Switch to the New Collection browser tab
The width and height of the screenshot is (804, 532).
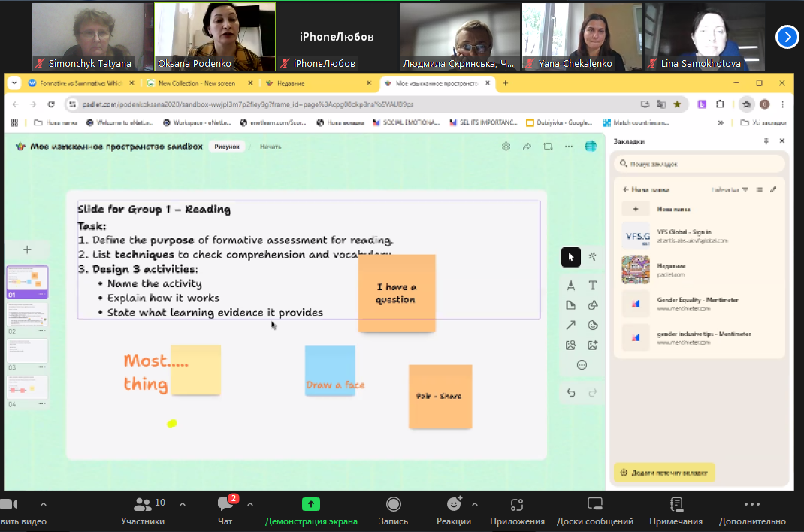click(x=197, y=83)
